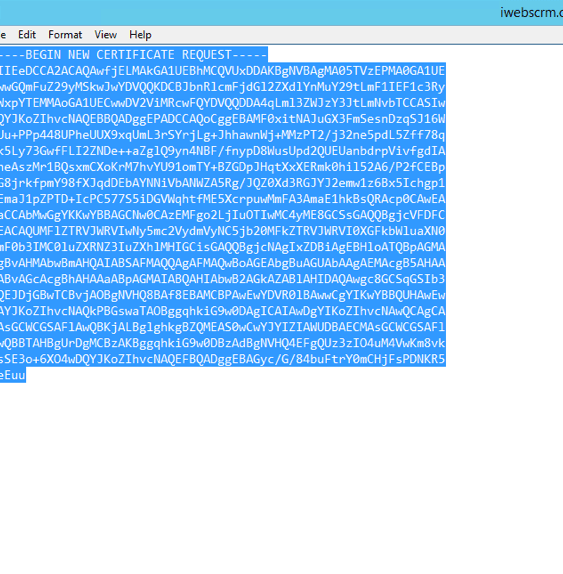This screenshot has width=563, height=574.
Task: Click the line ending with 1z6Bx5Ichgp1
Action: point(223,183)
